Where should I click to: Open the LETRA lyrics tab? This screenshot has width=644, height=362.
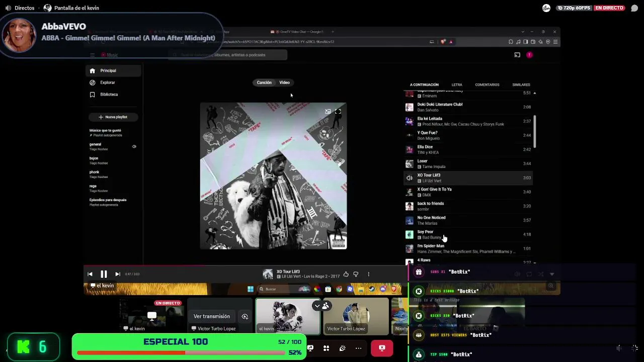[x=457, y=84]
